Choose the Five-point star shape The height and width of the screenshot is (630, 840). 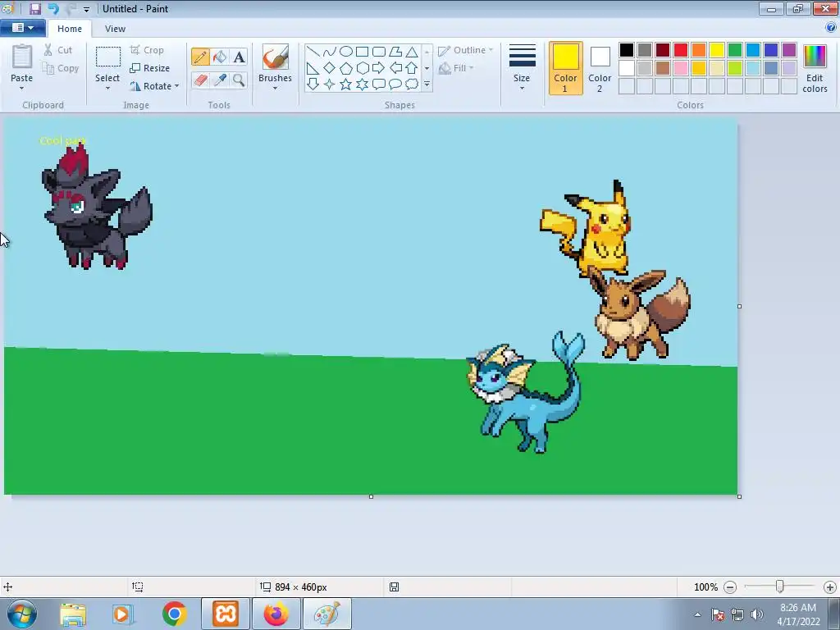pyautogui.click(x=346, y=84)
